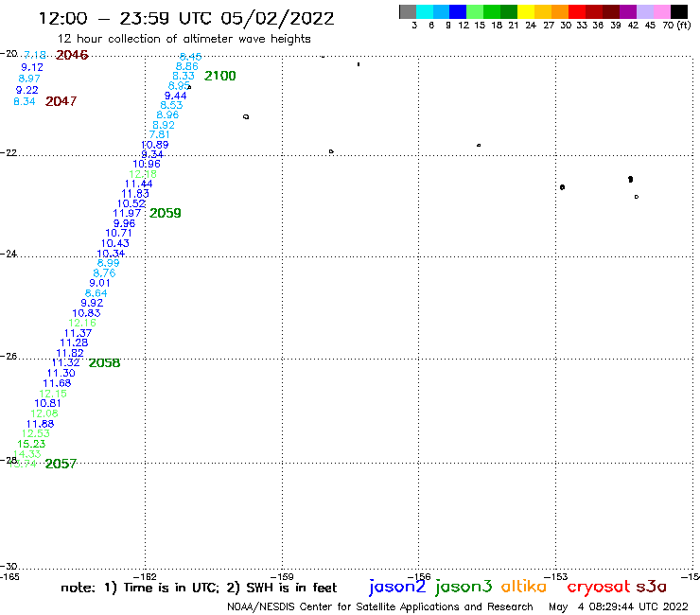Click the 7.18 wave height value
The height and width of the screenshot is (615, 700).
(35, 55)
